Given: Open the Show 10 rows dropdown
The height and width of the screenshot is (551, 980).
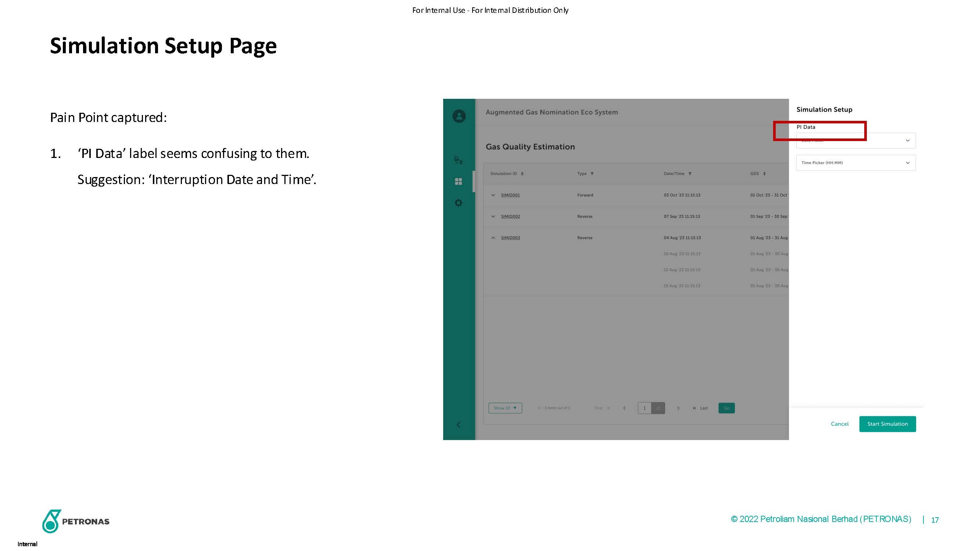Looking at the screenshot, I should [x=505, y=408].
